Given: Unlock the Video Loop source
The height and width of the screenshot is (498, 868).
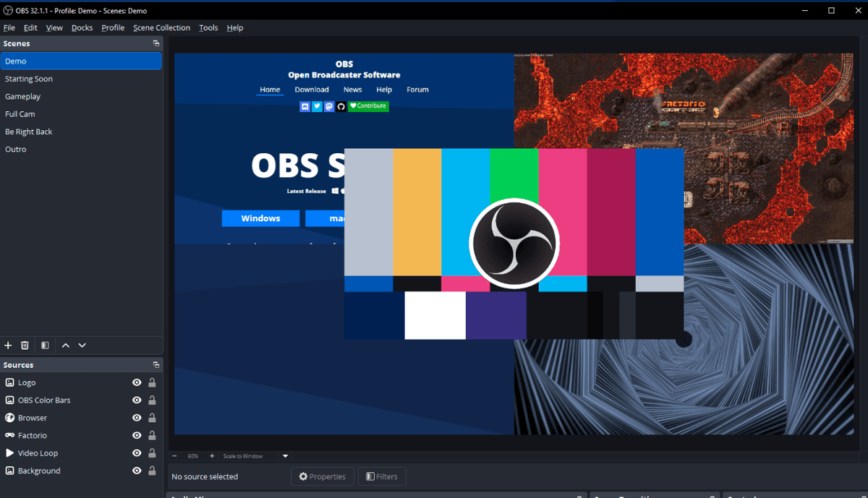Looking at the screenshot, I should (152, 453).
